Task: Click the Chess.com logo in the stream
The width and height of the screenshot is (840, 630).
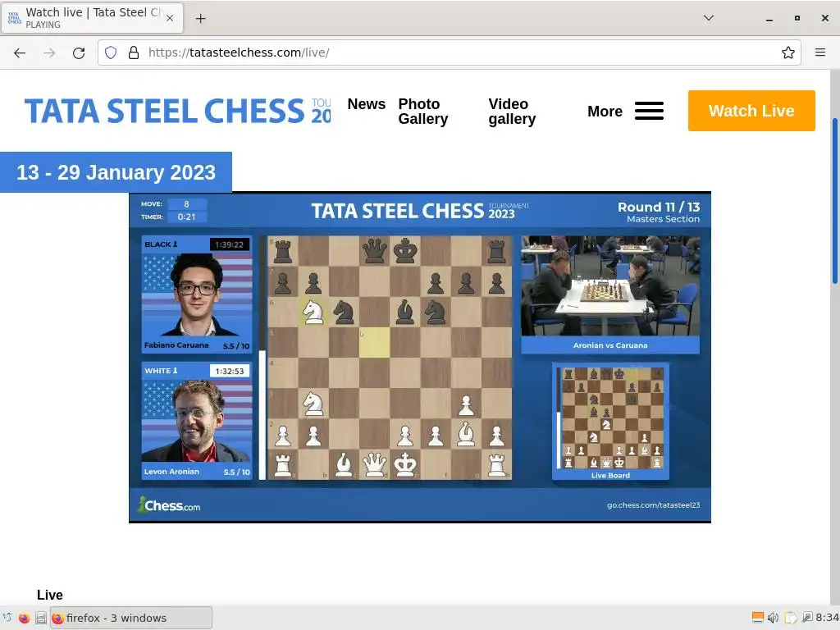Action: point(169,505)
